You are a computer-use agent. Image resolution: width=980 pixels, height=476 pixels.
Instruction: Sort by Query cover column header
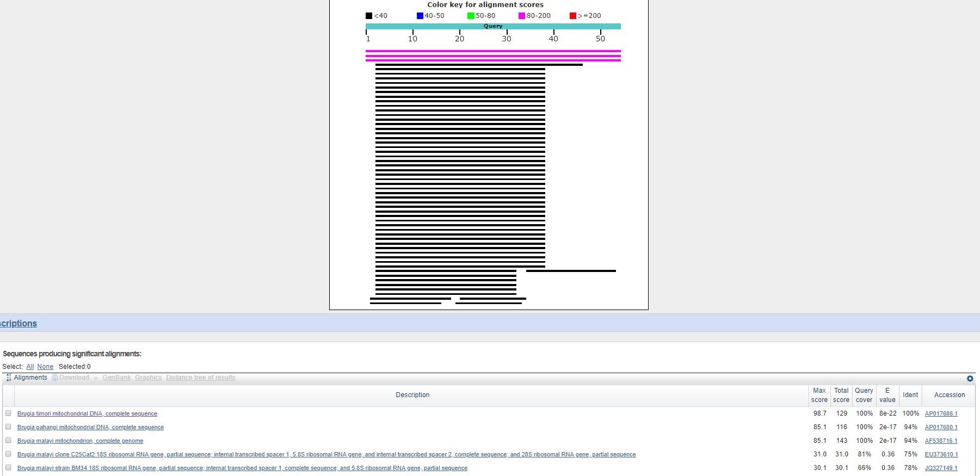click(864, 395)
